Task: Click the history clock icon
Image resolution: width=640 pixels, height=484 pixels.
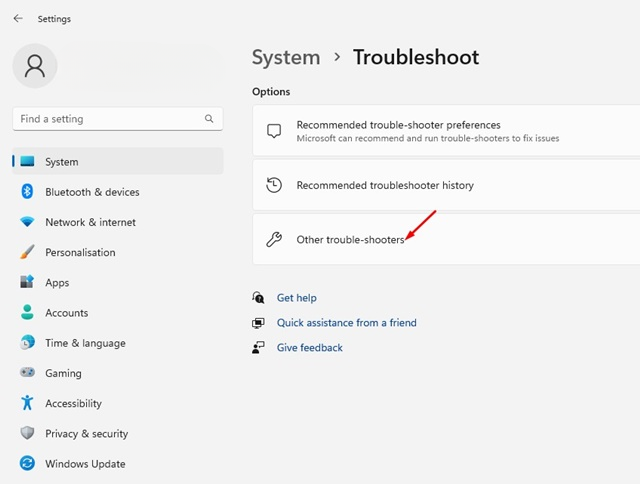Action: tap(274, 185)
